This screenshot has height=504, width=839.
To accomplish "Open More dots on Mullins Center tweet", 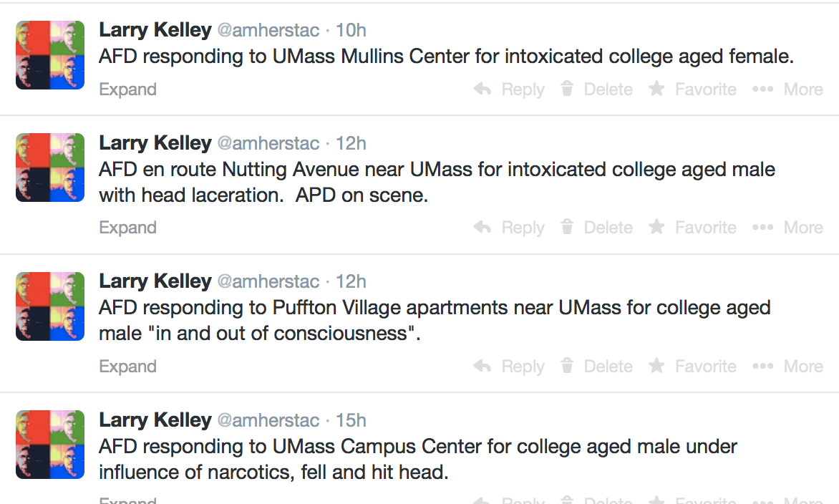I will (763, 89).
